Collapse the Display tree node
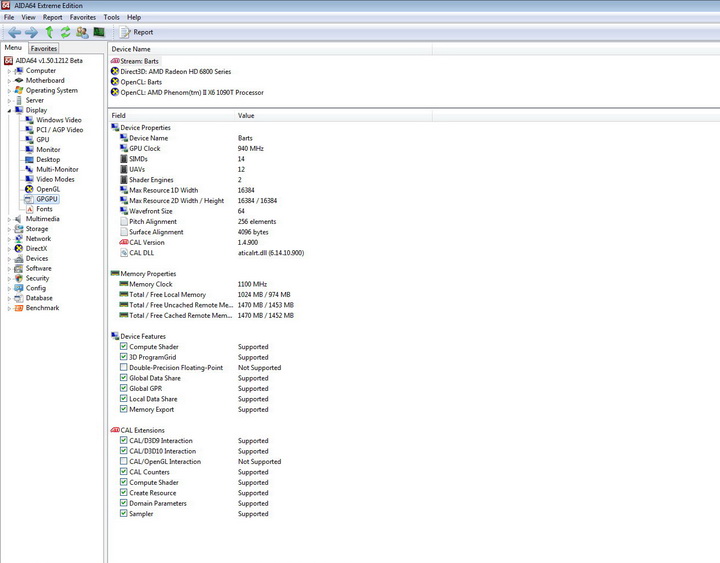This screenshot has height=563, width=720. click(x=9, y=111)
